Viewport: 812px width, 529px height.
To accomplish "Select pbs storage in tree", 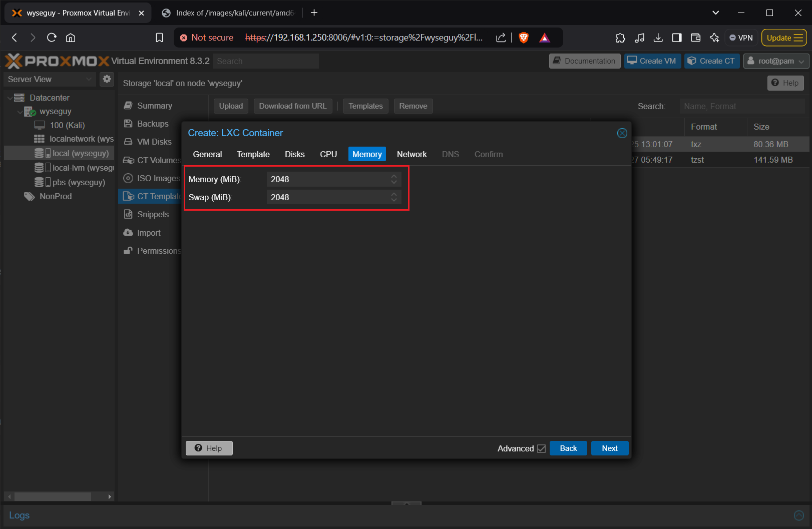I will pos(70,182).
